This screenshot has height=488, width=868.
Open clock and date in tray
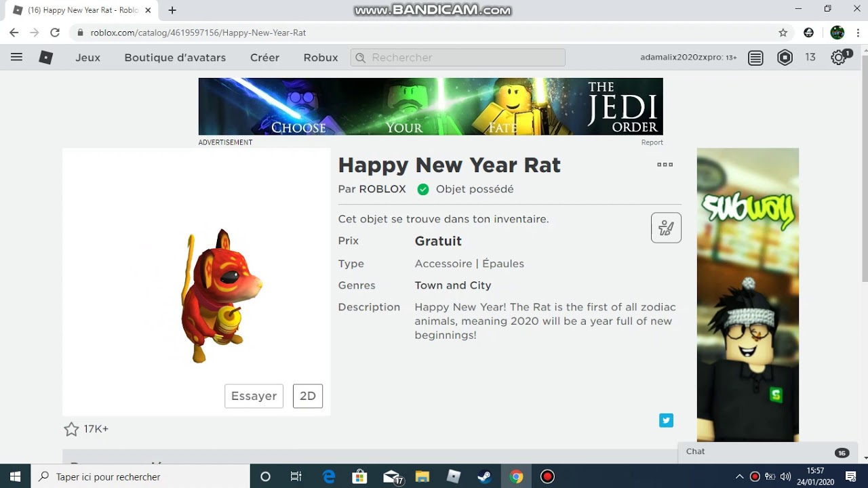point(816,476)
